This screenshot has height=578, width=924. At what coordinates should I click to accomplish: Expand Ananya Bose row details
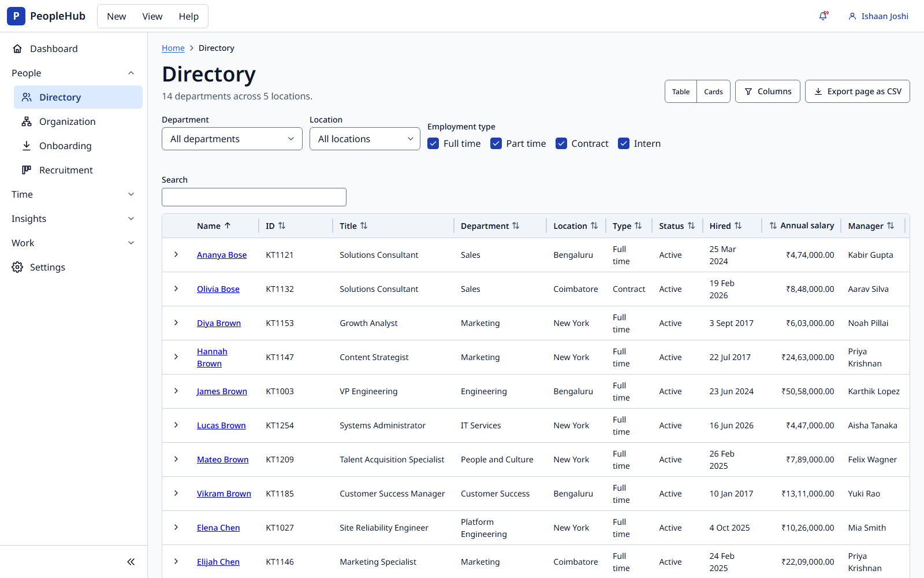click(x=176, y=254)
